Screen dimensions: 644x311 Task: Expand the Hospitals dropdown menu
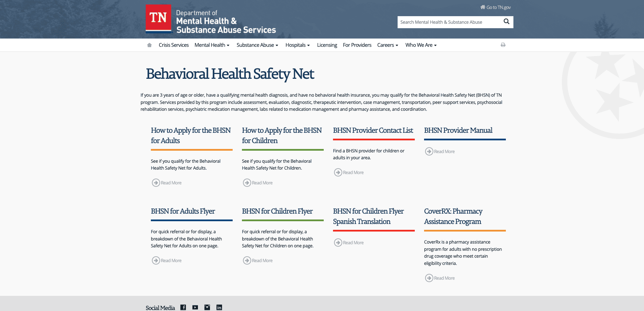[297, 45]
